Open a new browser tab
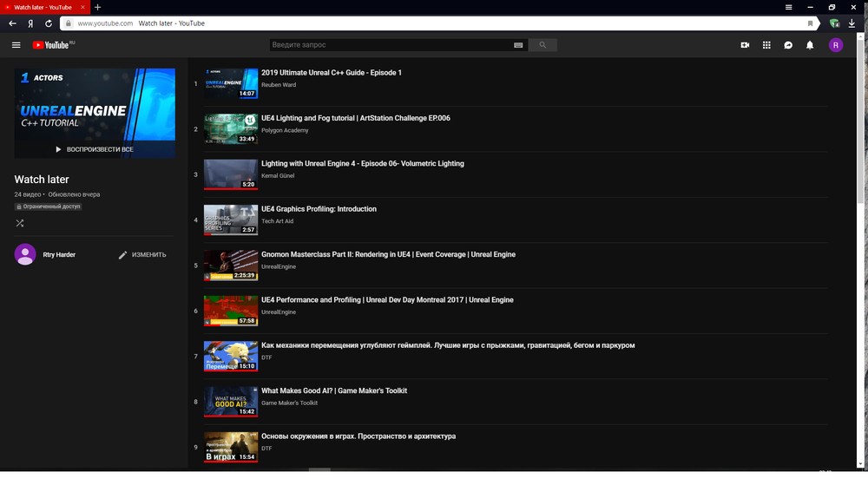 [97, 7]
